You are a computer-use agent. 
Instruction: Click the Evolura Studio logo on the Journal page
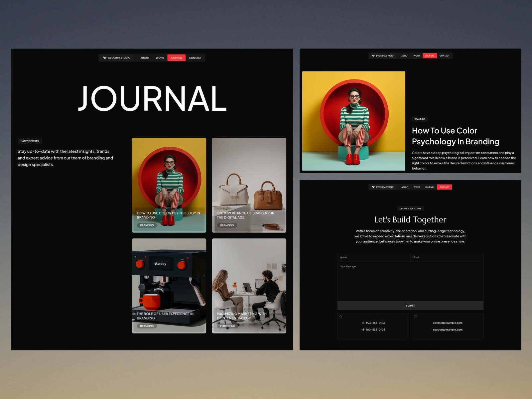coord(116,58)
